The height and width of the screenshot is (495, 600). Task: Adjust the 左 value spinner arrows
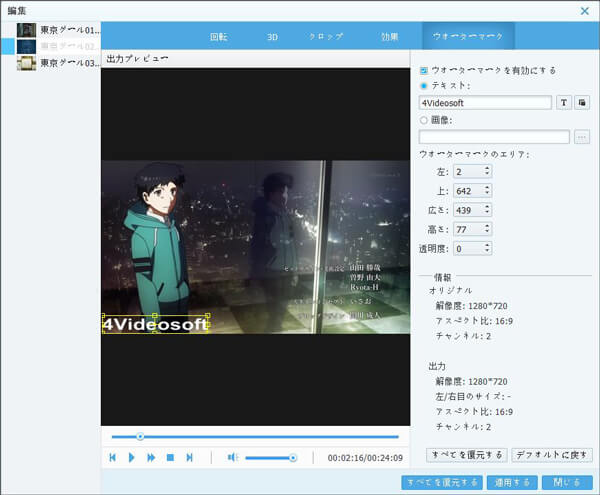487,171
